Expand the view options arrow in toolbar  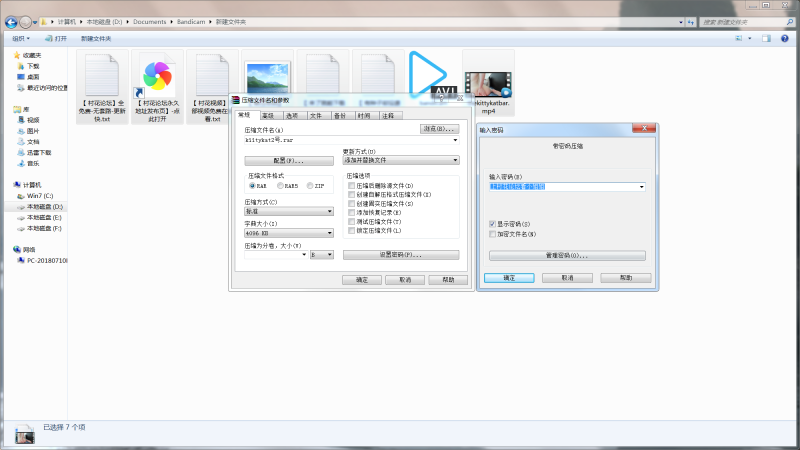coord(749,38)
